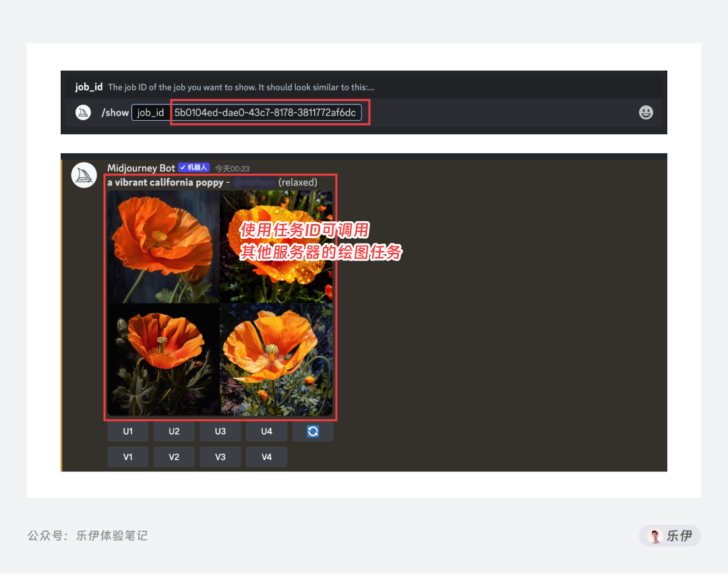
Task: Open the bottom-left poppy image
Action: [163, 360]
